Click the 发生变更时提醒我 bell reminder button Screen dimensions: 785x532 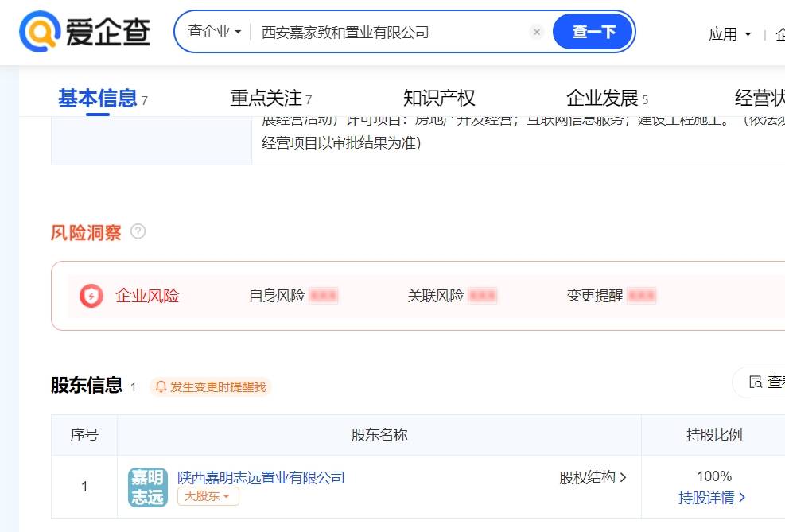210,386
